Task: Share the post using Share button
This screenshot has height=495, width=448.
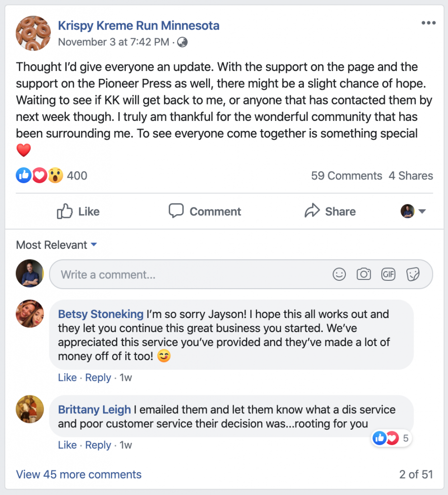Action: [x=330, y=211]
